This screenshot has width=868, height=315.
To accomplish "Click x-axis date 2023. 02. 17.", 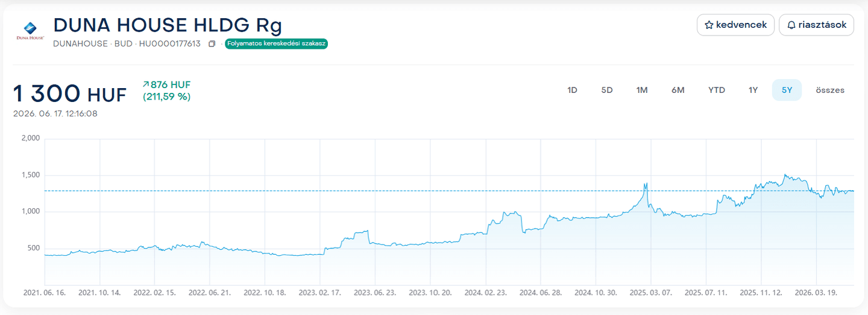I will click(320, 293).
